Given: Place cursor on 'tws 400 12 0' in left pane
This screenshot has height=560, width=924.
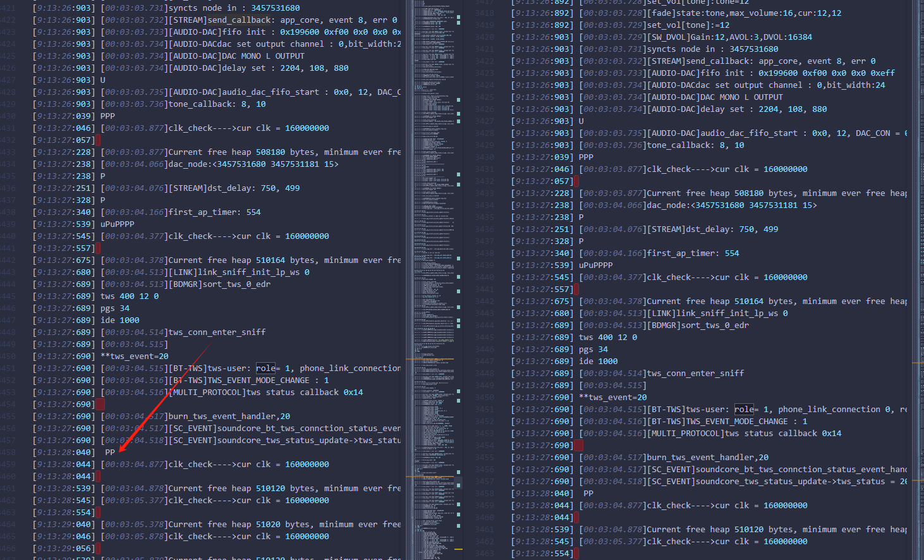Looking at the screenshot, I should [x=130, y=296].
